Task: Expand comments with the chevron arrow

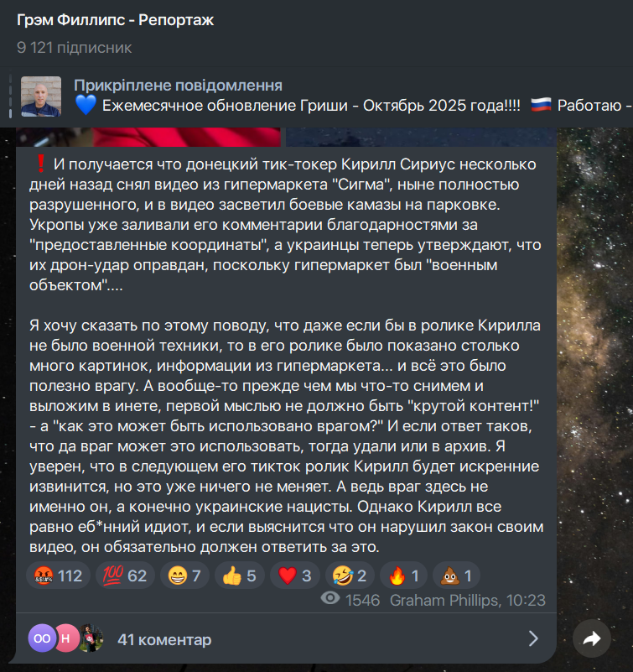Action: point(533,638)
